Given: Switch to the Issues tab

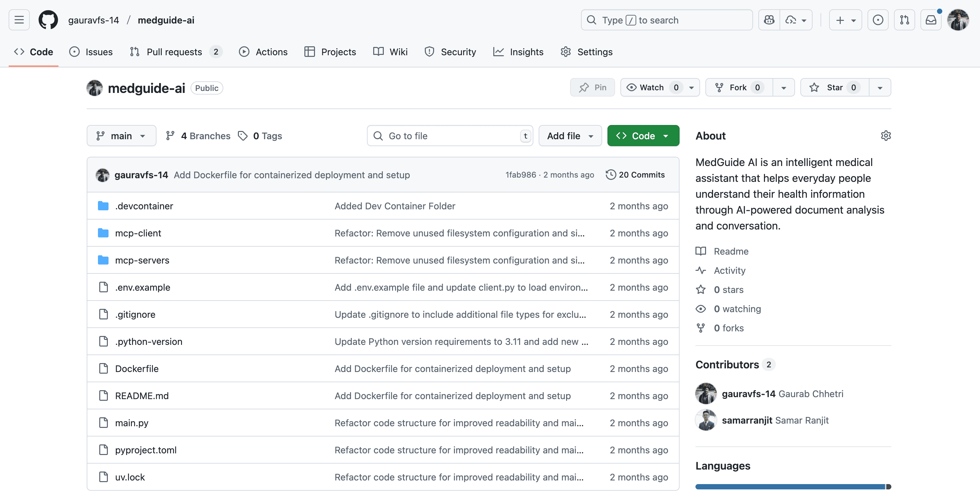Looking at the screenshot, I should coord(91,52).
